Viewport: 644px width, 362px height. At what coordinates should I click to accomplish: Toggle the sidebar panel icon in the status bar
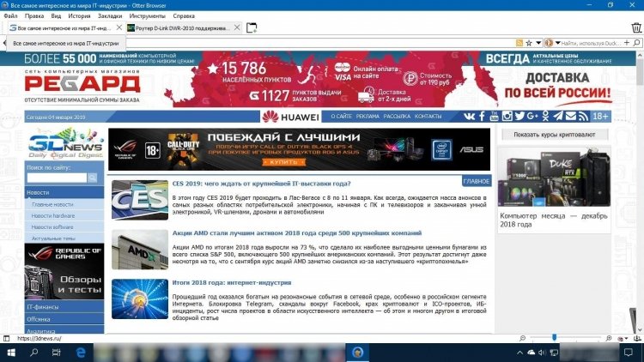(x=6, y=339)
